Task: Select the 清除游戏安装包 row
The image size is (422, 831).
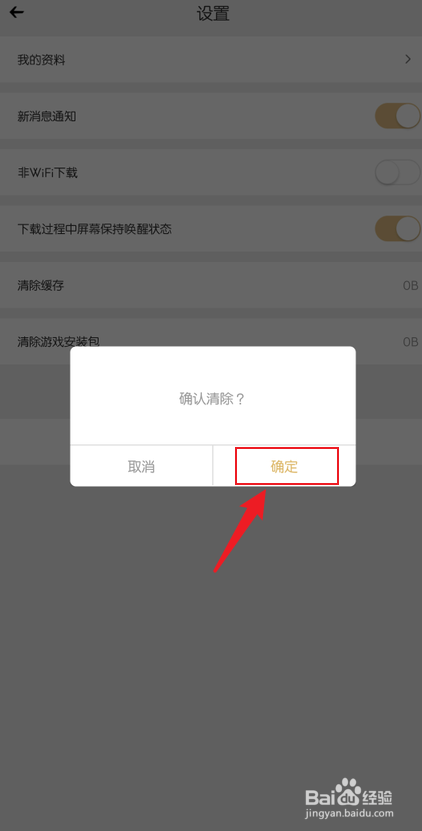Action: click(x=211, y=342)
